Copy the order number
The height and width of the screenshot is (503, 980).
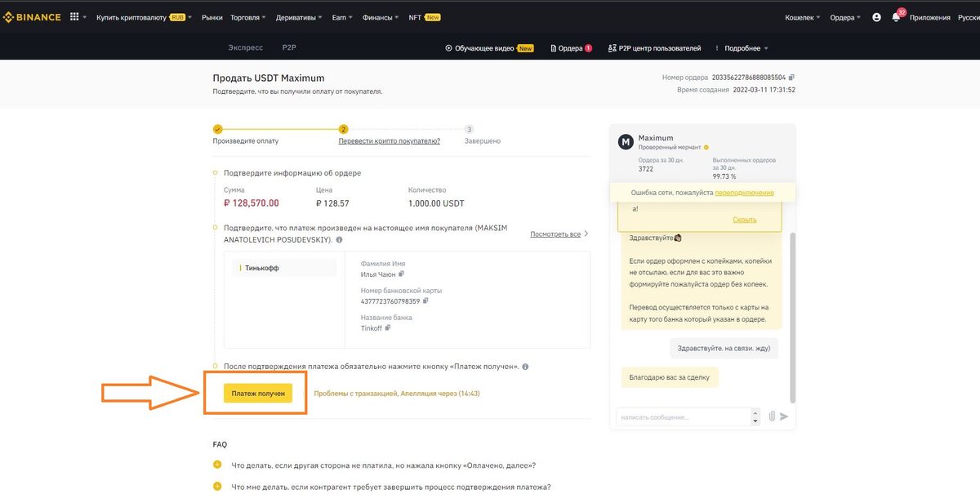(791, 77)
